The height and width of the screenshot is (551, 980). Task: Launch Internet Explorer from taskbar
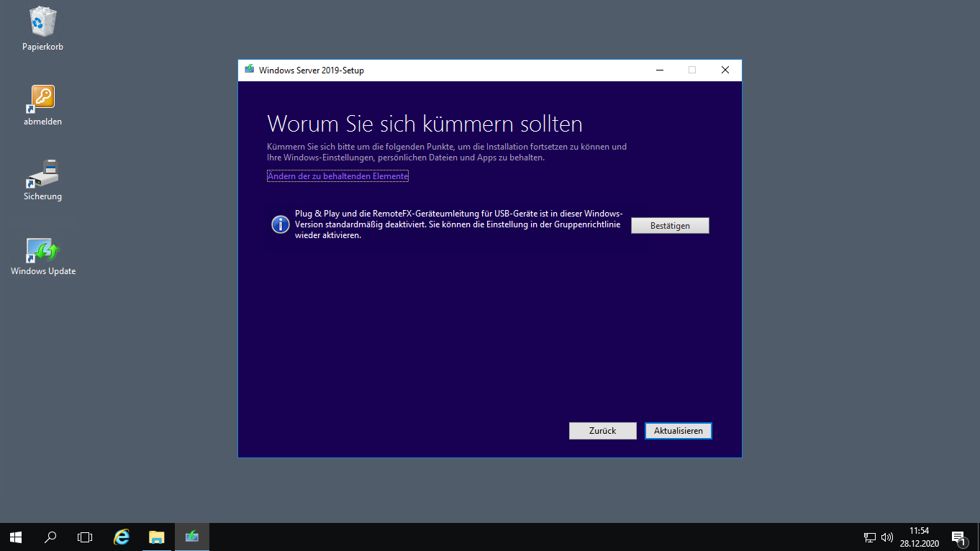point(122,537)
